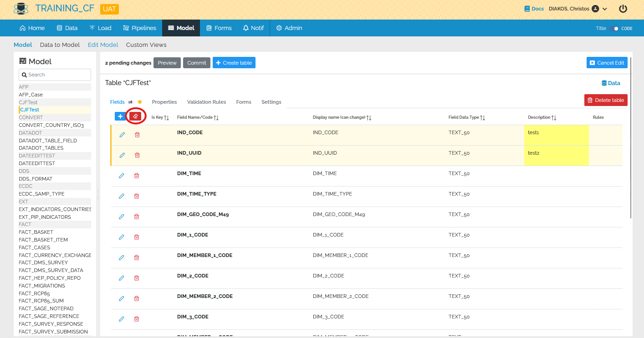Click the blue plus add-field icon
The height and width of the screenshot is (338, 644).
click(x=120, y=116)
